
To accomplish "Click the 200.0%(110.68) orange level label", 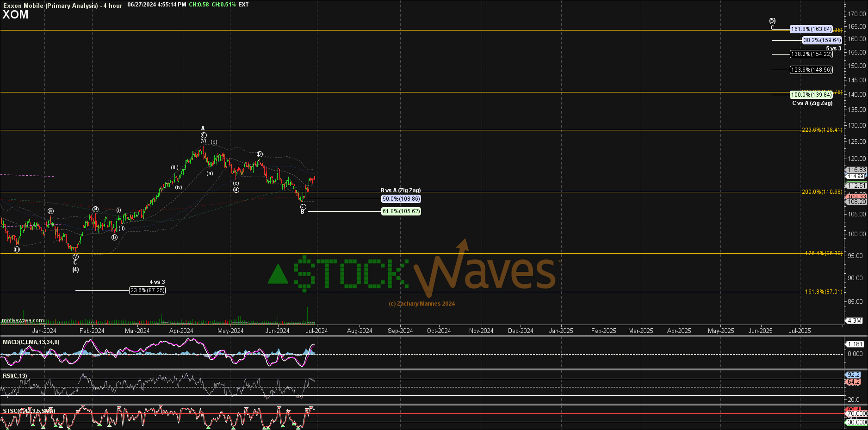I will point(822,192).
